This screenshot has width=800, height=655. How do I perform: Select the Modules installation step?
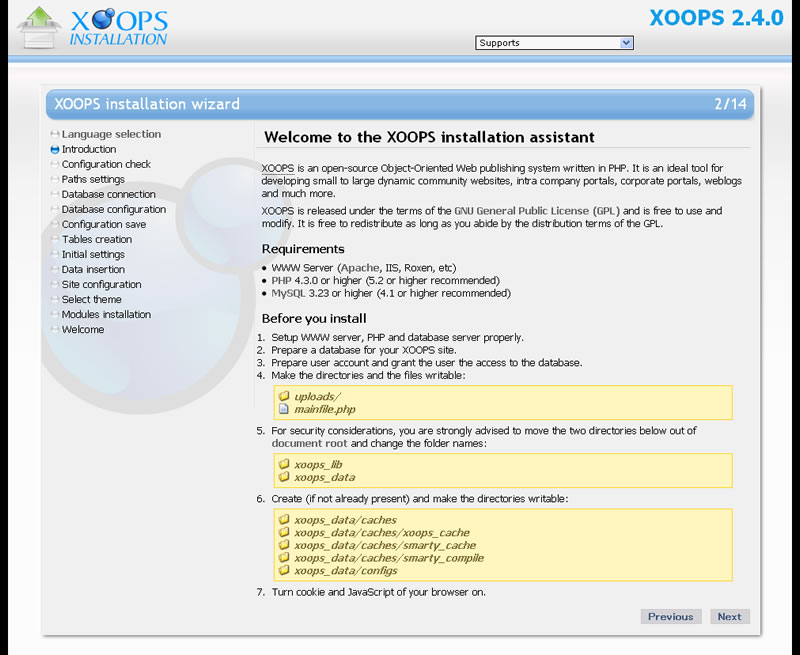(106, 315)
